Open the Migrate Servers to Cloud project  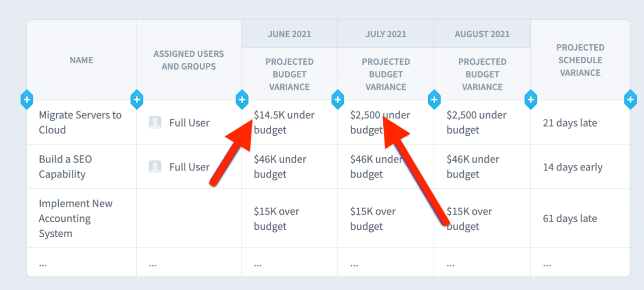tap(80, 122)
